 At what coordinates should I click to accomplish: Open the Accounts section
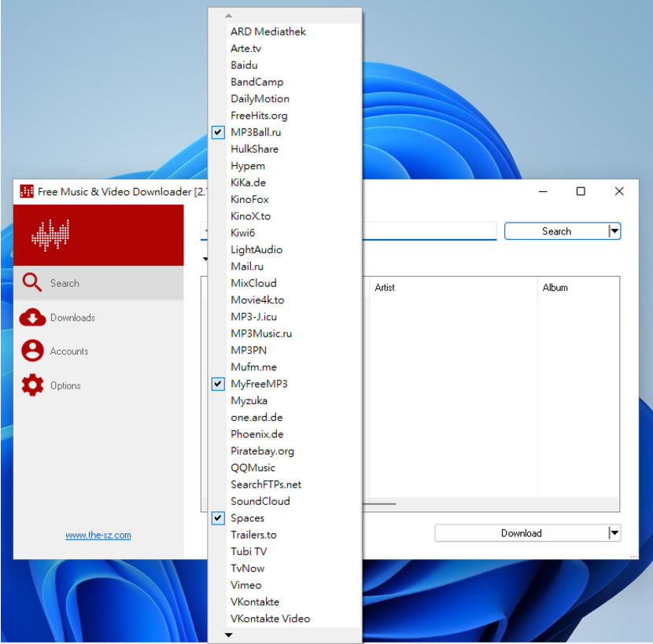tap(98, 351)
